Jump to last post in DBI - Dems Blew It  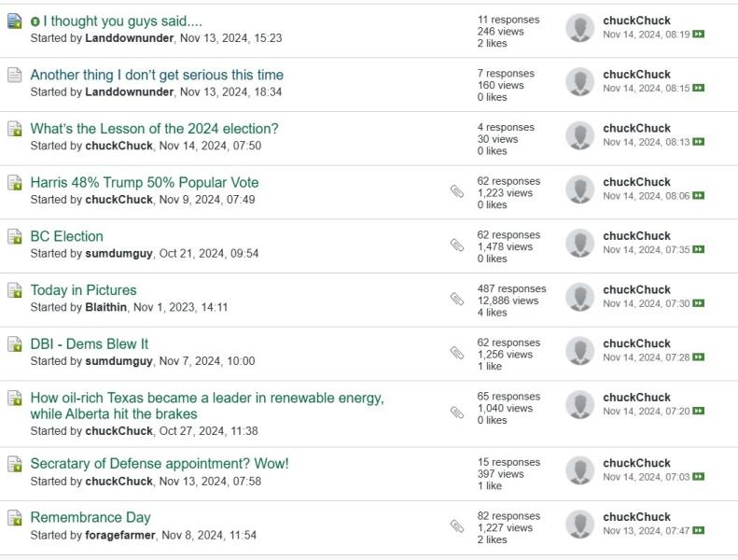point(699,357)
